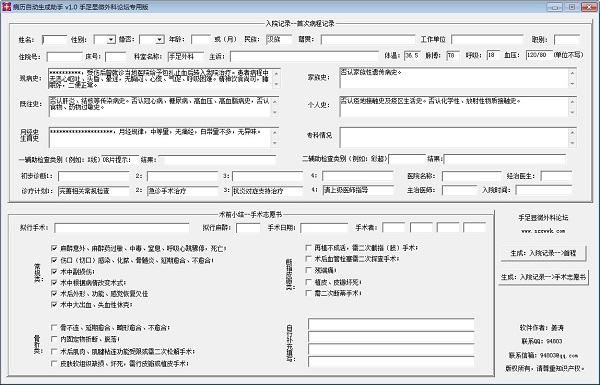Screen dimensions: 600x385
Task: Toggle 术后外形、功能、感觉恢复欠佳 checkbox
Action: point(54,294)
